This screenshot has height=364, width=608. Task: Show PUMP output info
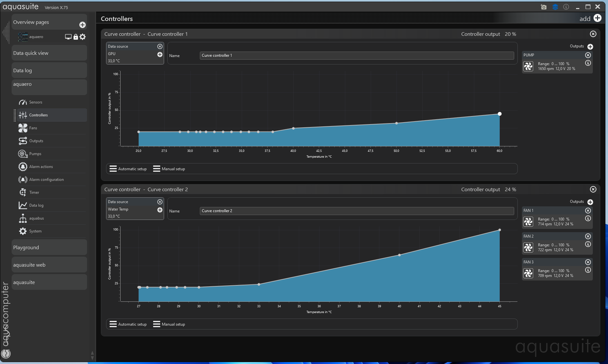point(588,63)
